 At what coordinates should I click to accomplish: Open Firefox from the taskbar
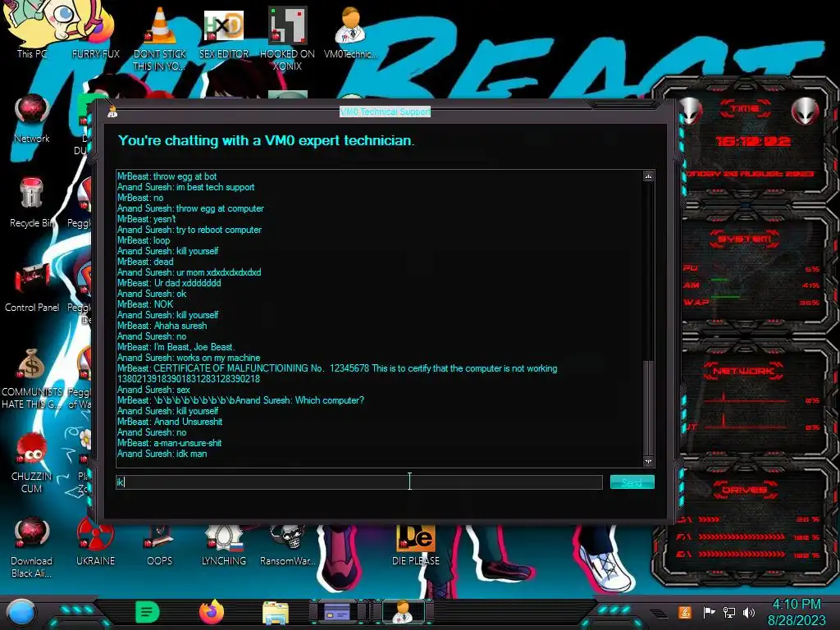[212, 612]
